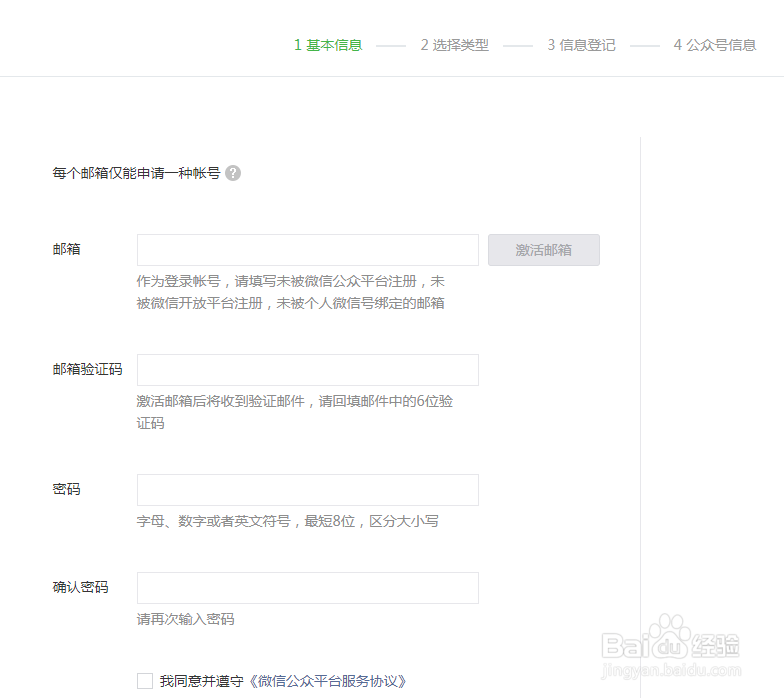Tick the 我同意并遵守 agreement checkbox
The height and width of the screenshot is (698, 784).
pyautogui.click(x=145, y=680)
